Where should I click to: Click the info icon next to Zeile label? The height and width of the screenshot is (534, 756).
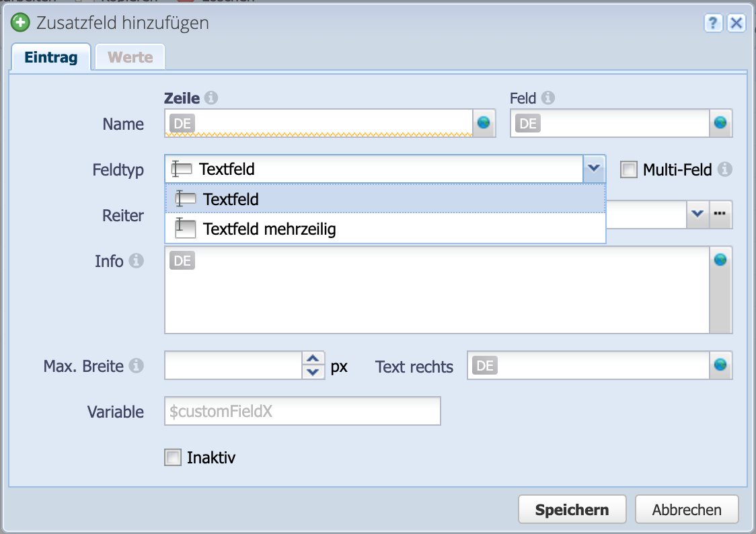[x=209, y=98]
